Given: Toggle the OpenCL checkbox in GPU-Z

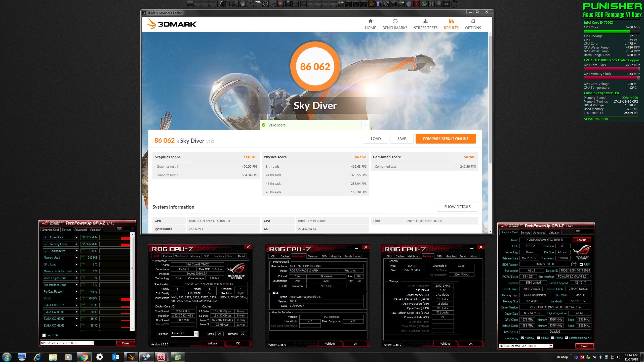Looking at the screenshot, I should [522, 338].
